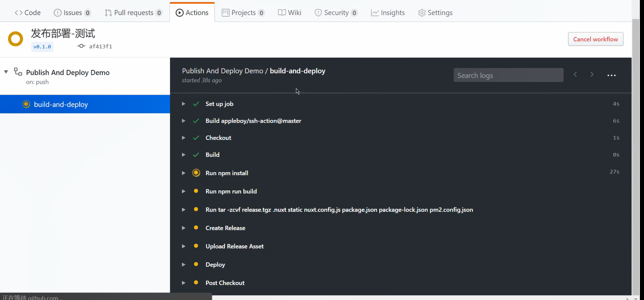Expand the Deploy step
644x300 pixels.
tap(184, 264)
